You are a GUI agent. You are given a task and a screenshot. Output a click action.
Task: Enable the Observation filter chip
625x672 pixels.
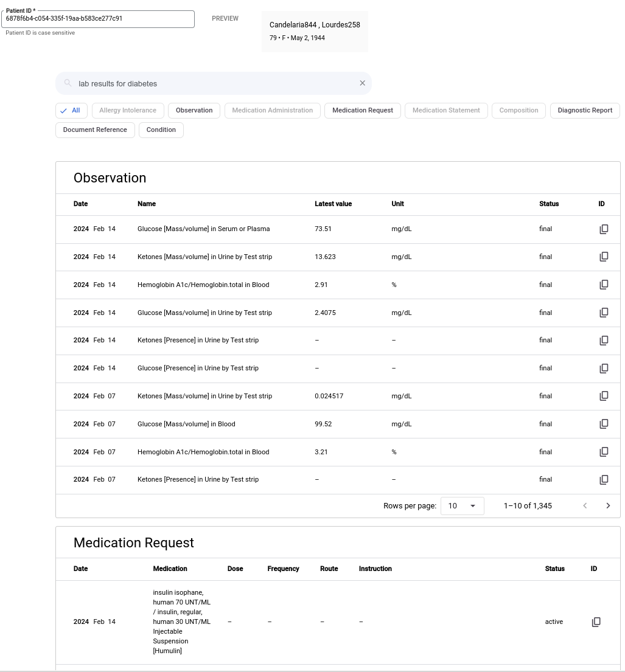(194, 111)
